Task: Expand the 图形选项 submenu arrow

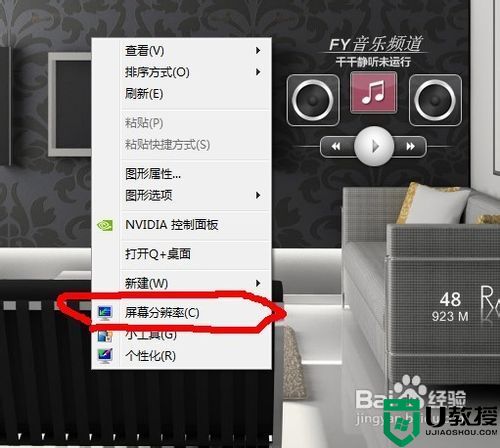Action: click(258, 195)
